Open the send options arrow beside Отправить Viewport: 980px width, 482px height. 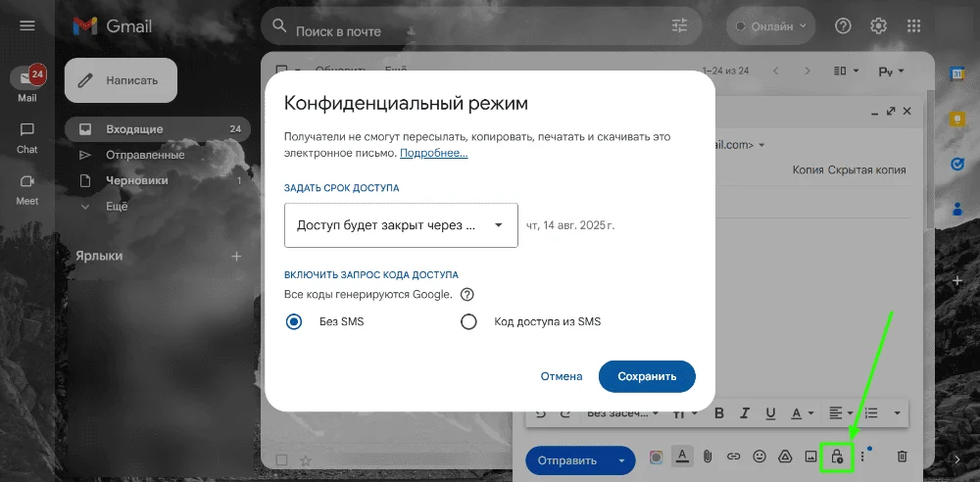coord(621,460)
